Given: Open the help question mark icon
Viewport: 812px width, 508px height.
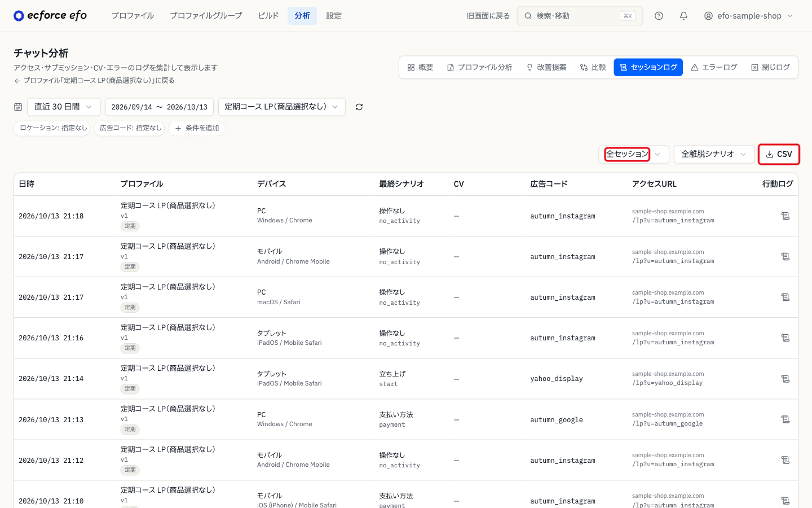Looking at the screenshot, I should [x=659, y=16].
